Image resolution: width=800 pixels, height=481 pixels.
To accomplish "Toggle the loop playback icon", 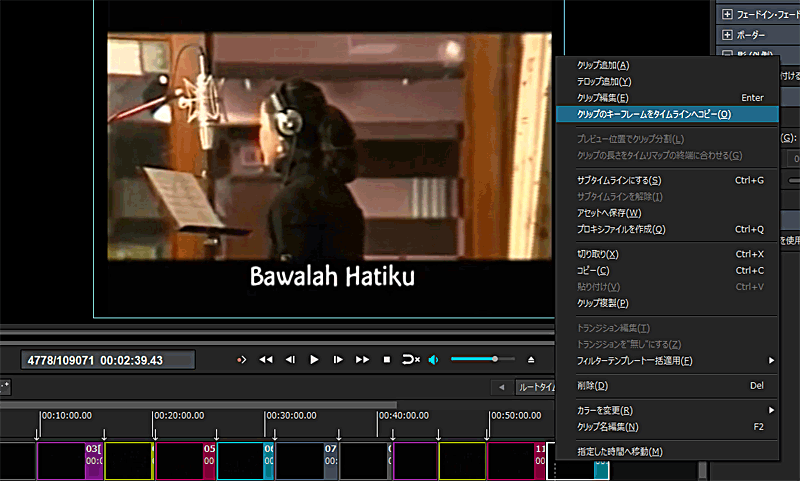I will click(411, 360).
